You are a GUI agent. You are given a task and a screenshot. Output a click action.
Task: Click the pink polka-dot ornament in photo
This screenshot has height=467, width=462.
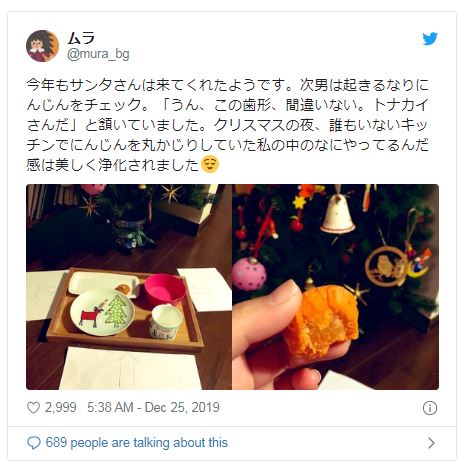tap(249, 275)
